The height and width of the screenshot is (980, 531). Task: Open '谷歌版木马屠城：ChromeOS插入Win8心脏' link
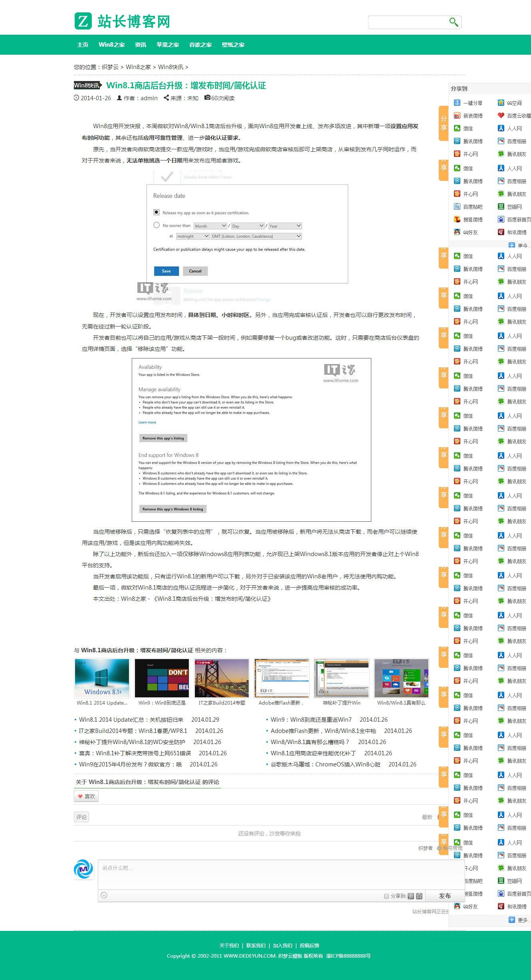325,764
